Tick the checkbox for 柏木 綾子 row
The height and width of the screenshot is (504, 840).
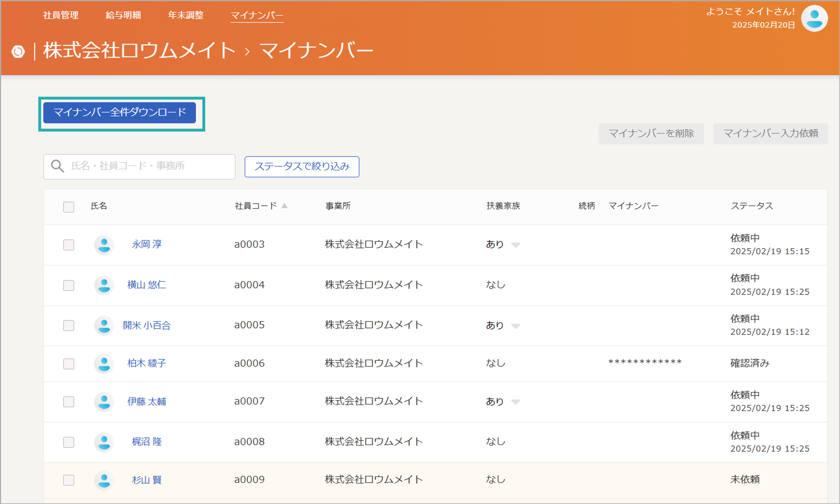coord(69,364)
